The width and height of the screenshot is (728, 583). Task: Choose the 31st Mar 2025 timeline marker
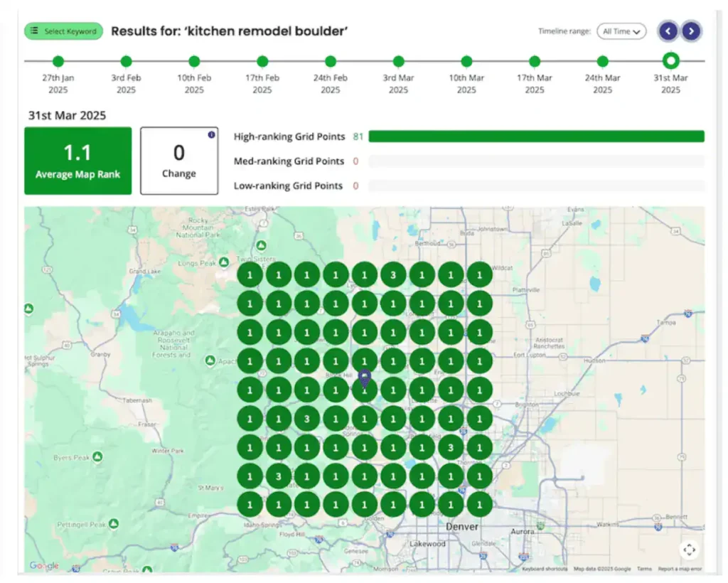coord(670,61)
